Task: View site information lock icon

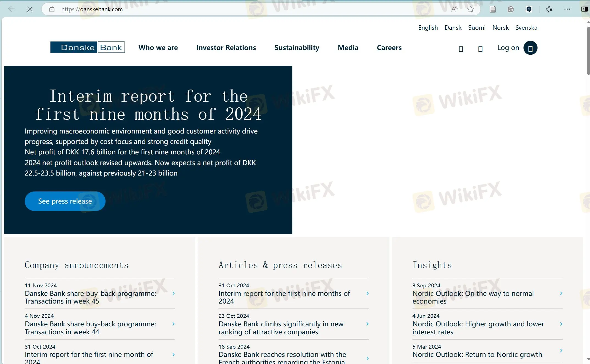Action: tap(52, 9)
